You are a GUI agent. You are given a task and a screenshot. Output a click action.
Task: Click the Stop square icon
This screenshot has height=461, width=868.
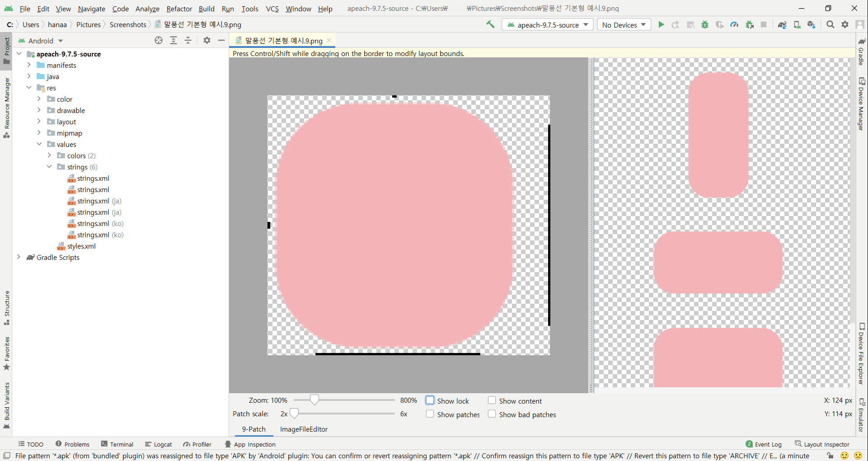(x=764, y=24)
